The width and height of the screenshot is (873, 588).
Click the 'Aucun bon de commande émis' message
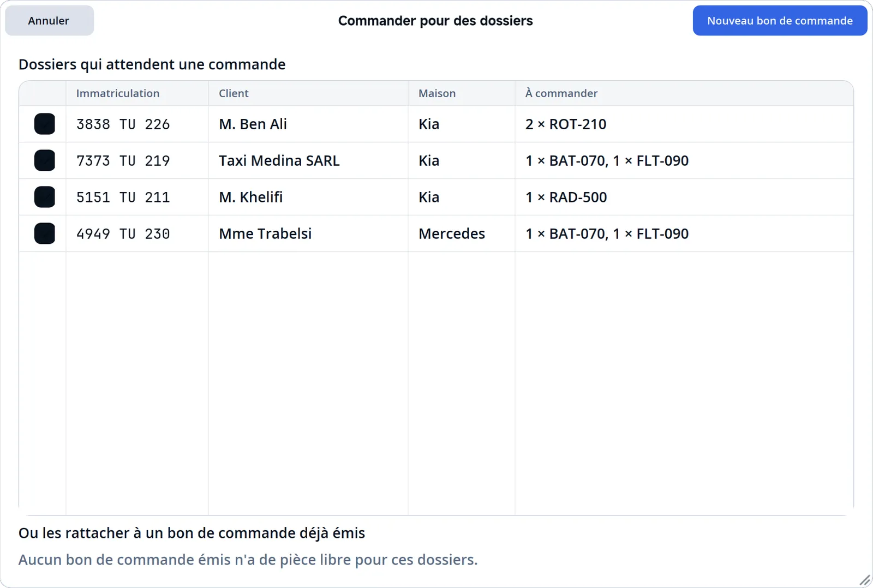248,560
